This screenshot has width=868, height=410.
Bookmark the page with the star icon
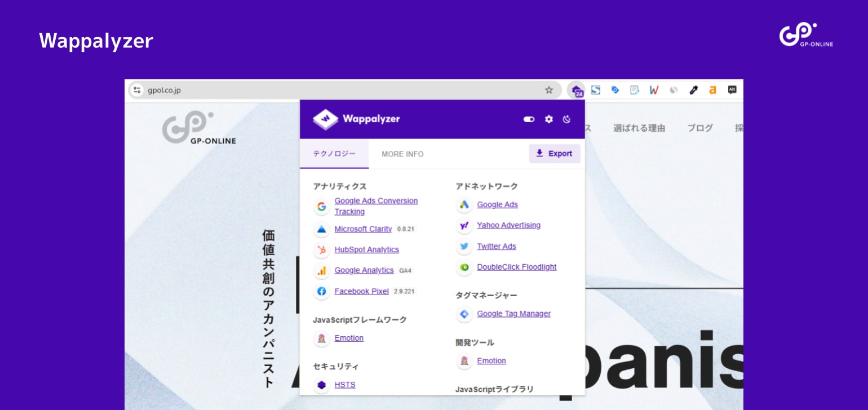549,90
